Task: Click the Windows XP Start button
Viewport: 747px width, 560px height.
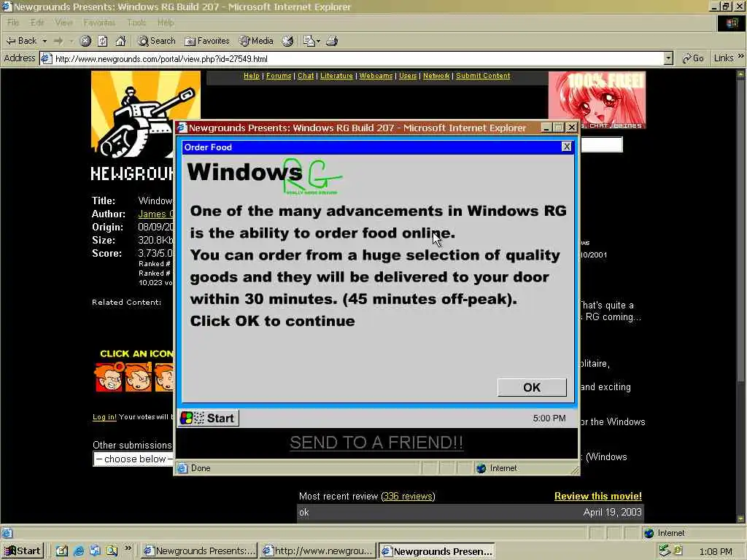Action: (x=22, y=551)
